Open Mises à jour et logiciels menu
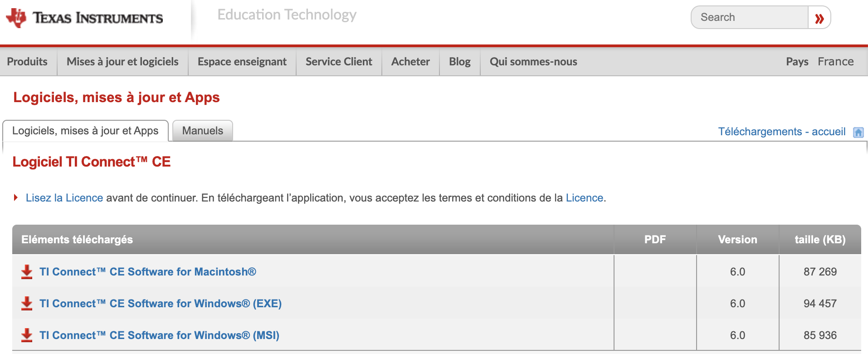Viewport: 868px width, 354px height. pyautogui.click(x=122, y=62)
